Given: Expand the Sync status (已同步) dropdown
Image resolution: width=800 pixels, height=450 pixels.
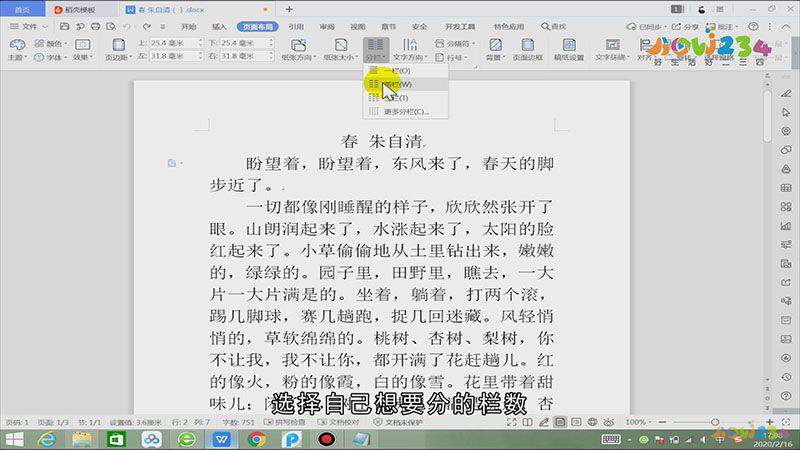Looking at the screenshot, I should tap(647, 26).
